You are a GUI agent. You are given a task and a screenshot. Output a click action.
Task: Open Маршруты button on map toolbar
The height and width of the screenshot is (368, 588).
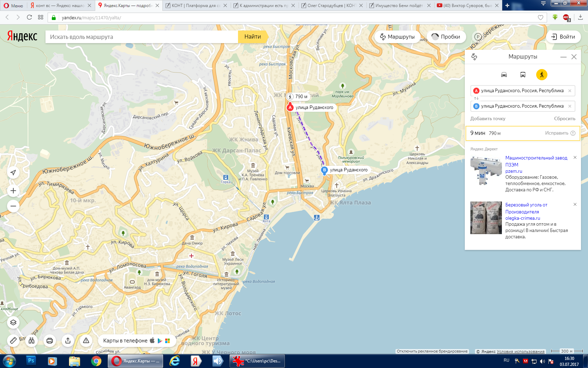(397, 37)
